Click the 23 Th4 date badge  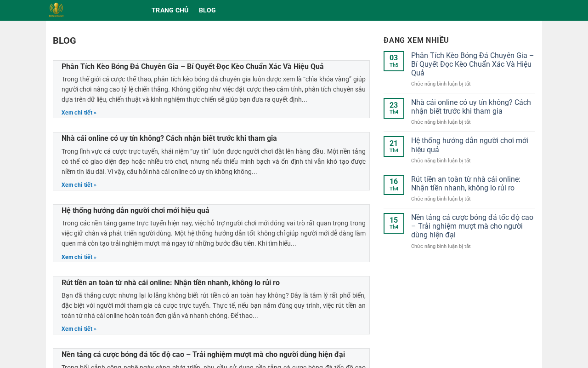[394, 108]
